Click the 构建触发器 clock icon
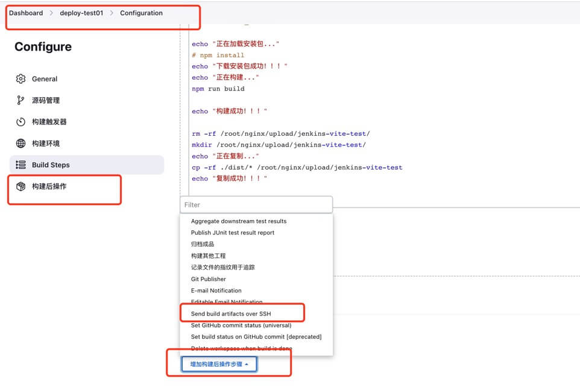 21,122
